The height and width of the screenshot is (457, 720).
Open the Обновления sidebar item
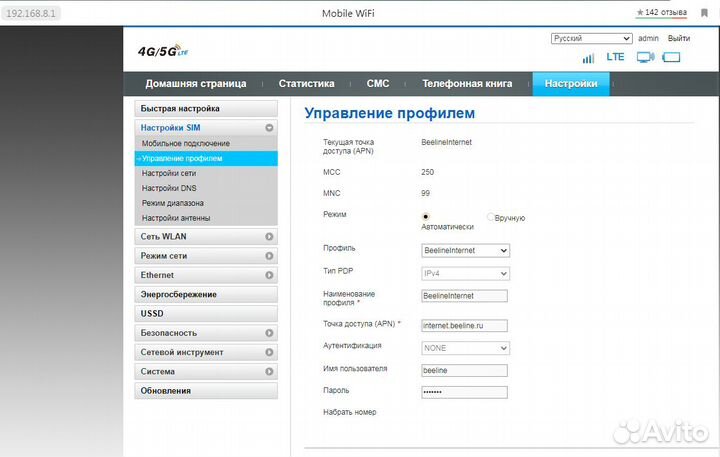(206, 391)
